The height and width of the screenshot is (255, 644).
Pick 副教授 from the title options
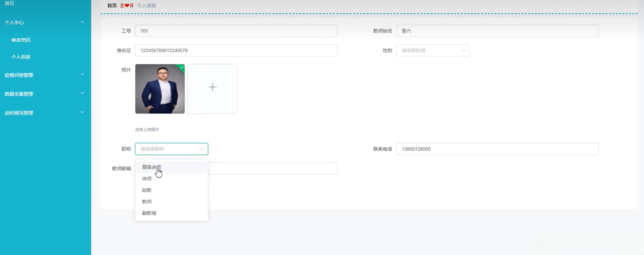pyautogui.click(x=171, y=213)
